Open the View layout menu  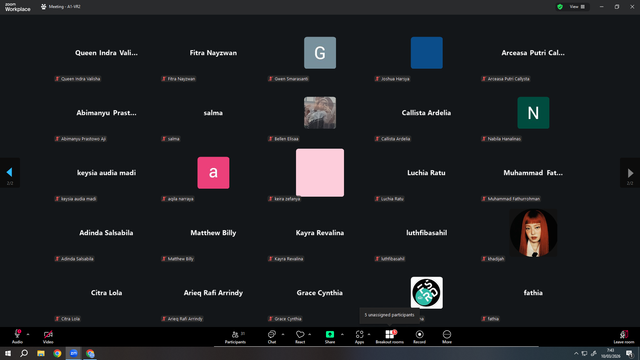click(577, 7)
